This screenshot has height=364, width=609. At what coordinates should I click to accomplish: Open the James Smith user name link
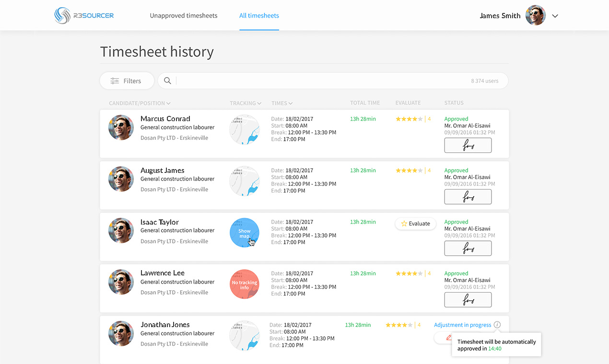coord(500,15)
